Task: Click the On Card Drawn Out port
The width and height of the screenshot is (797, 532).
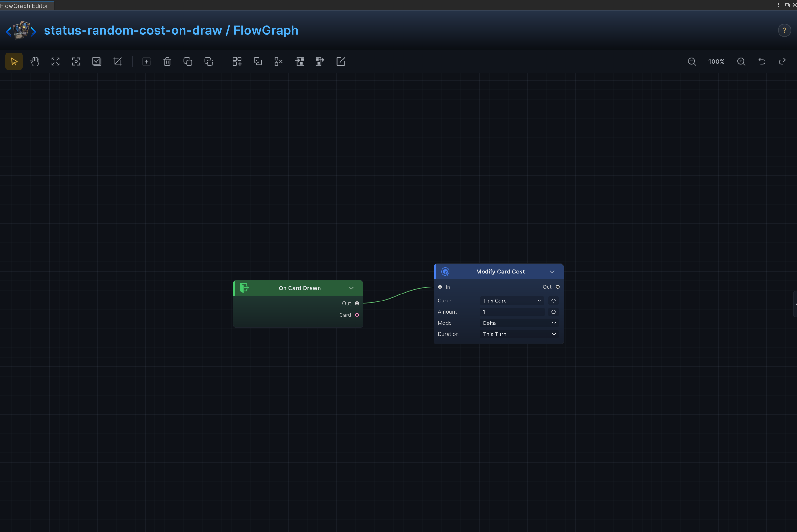Action: [357, 303]
